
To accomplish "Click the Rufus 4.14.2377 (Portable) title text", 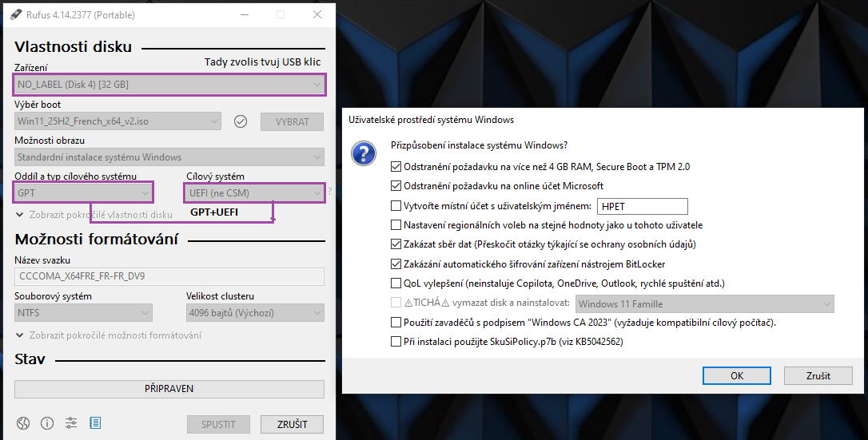I will pos(81,15).
